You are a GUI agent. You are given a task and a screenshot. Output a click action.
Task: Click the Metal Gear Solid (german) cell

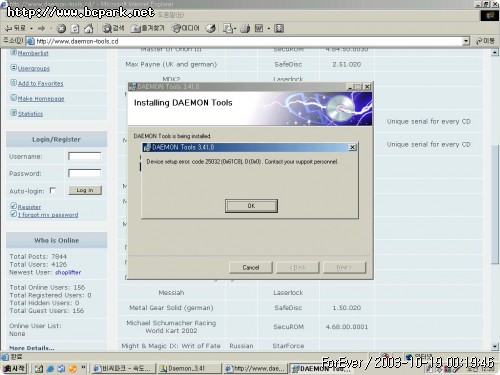coord(171,308)
